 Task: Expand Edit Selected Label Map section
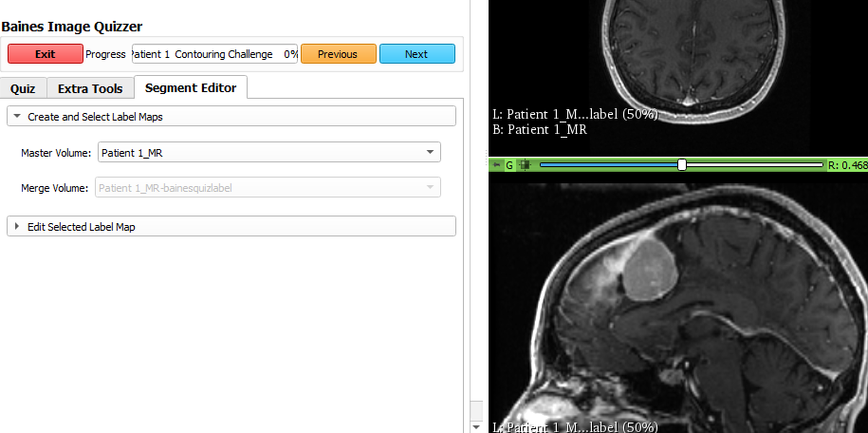(18, 227)
